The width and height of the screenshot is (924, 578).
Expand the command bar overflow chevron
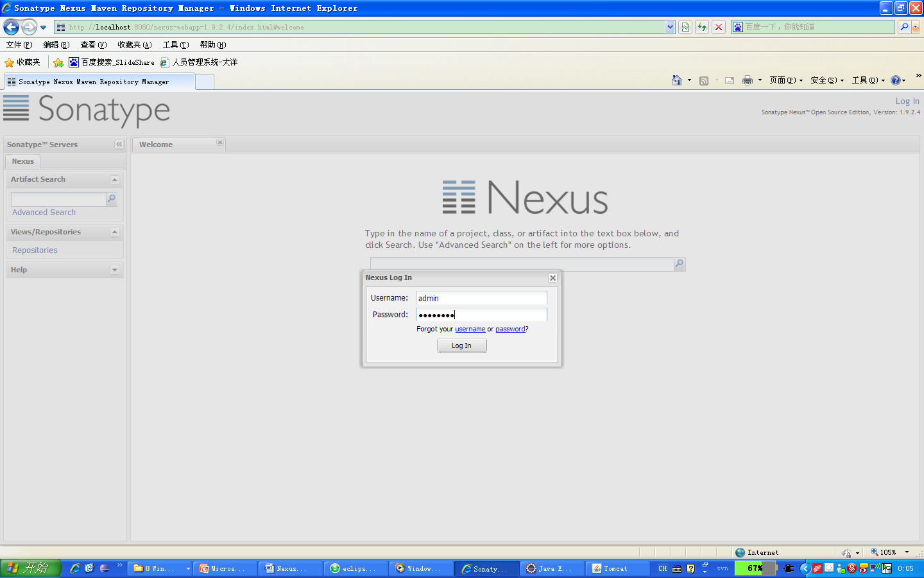[x=918, y=76]
